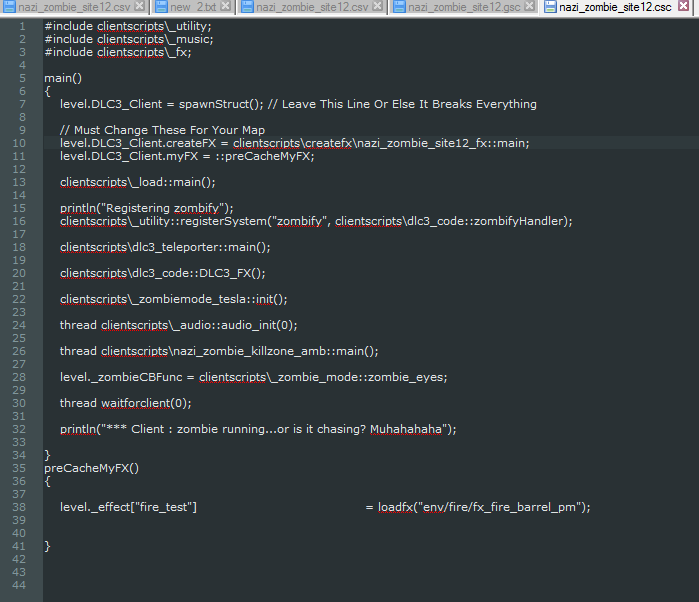Screen dimensions: 699x602
Task: Select the nazi_zombie_site12.csc tab label
Action: coord(615,7)
